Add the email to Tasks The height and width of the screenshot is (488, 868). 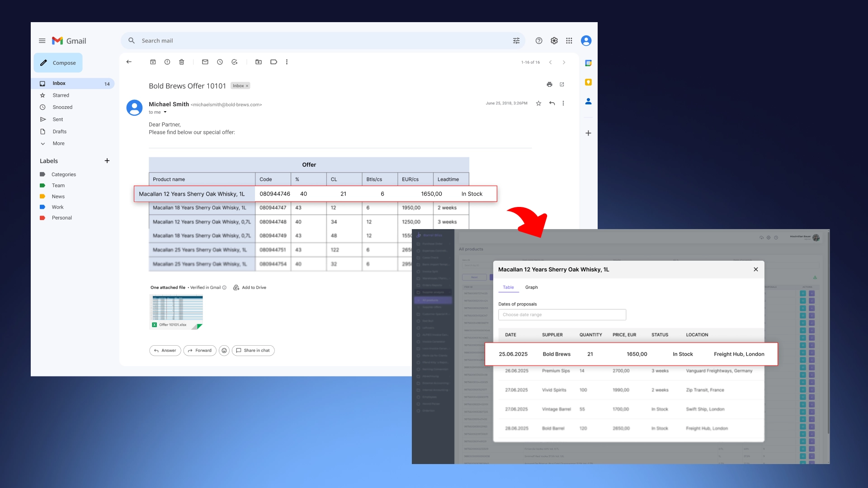click(x=234, y=62)
